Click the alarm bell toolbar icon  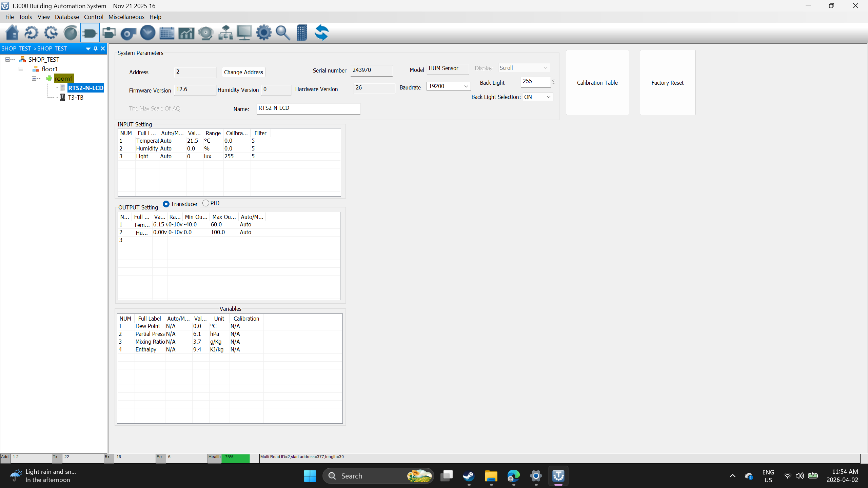pyautogui.click(x=205, y=33)
